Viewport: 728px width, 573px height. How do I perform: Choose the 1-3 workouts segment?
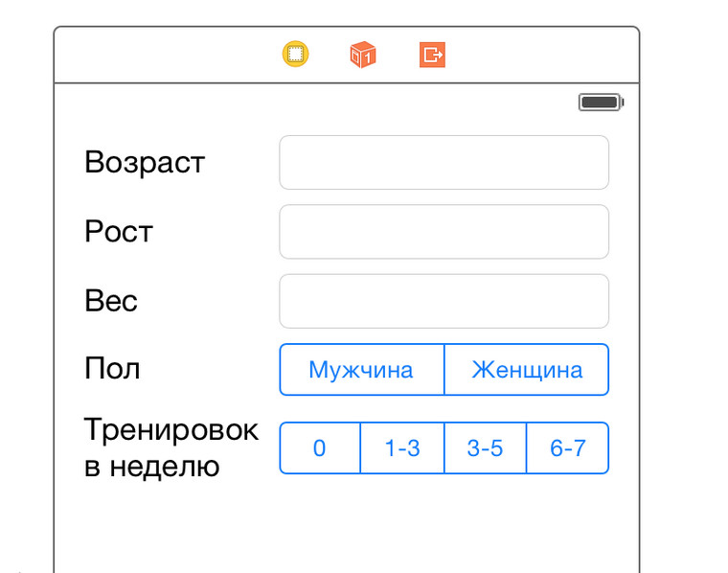coord(402,448)
